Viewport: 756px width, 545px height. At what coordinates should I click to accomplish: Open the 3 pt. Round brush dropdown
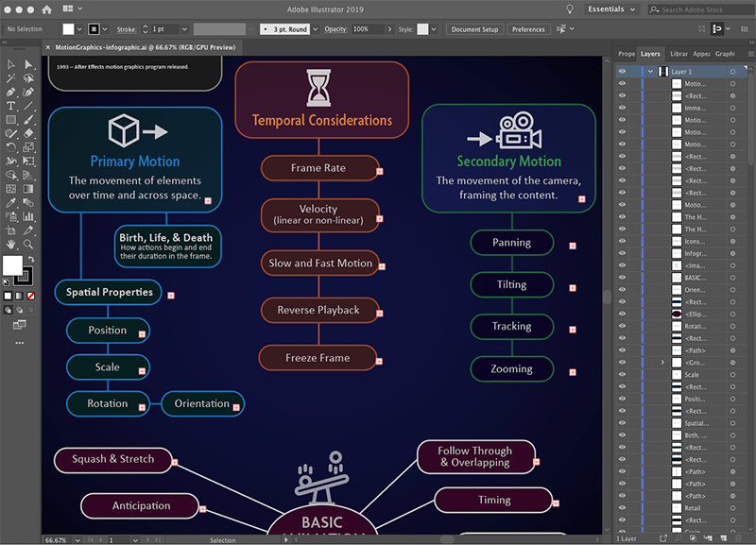[x=314, y=29]
